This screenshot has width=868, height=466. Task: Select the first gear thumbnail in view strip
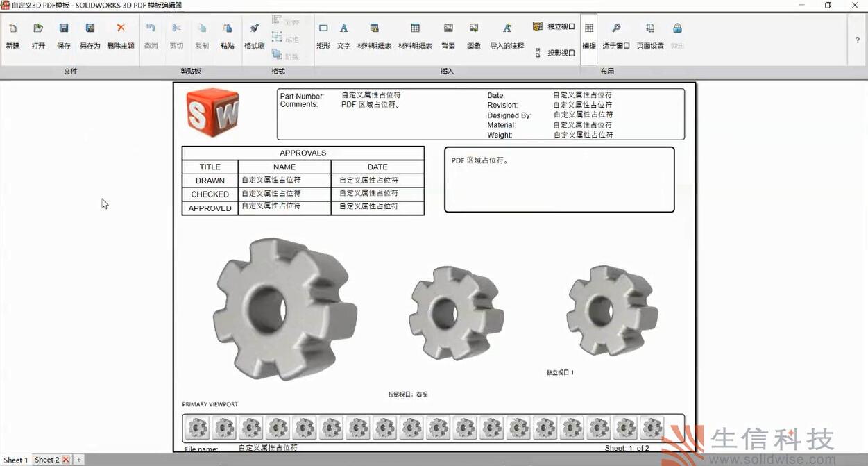(x=198, y=428)
